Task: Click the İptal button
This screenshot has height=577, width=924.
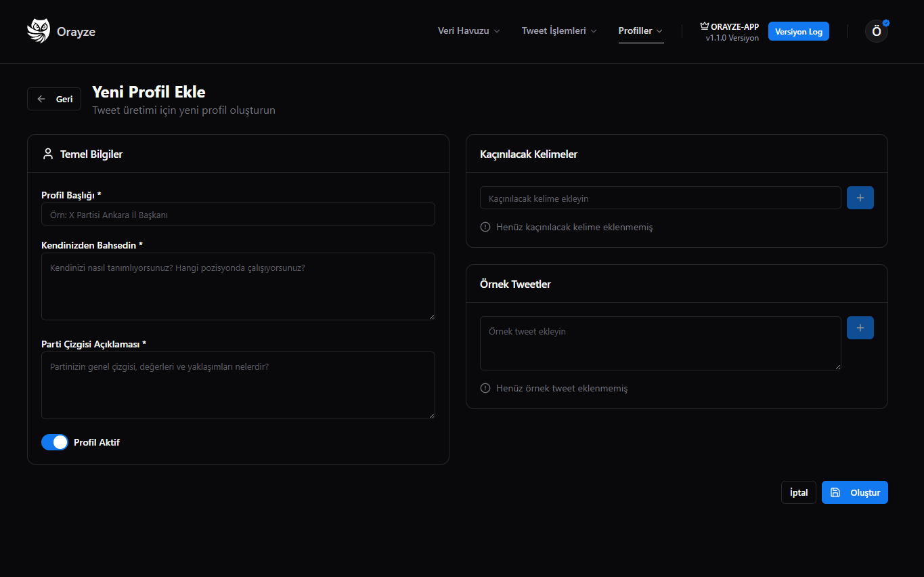Action: click(799, 492)
